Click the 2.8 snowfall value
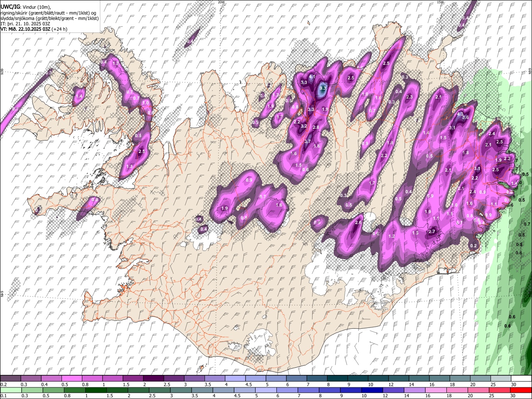Image resolution: width=532 pixels, height=399 pixels. click(x=315, y=127)
